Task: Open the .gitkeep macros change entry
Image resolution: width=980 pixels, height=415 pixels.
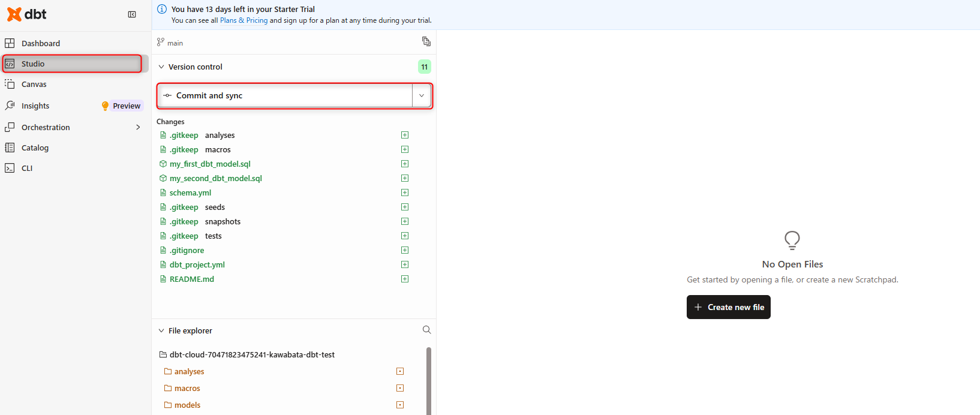Action: pyautogui.click(x=196, y=149)
